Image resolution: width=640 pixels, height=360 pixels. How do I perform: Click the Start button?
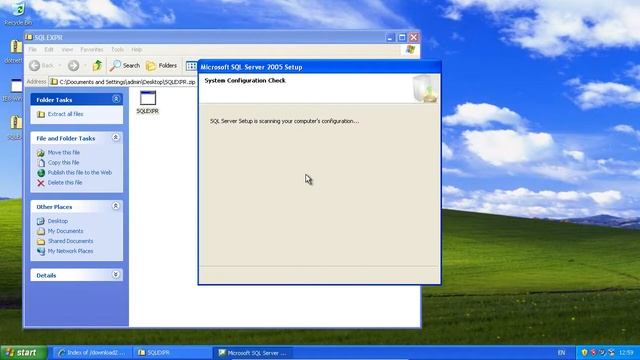pos(24,353)
